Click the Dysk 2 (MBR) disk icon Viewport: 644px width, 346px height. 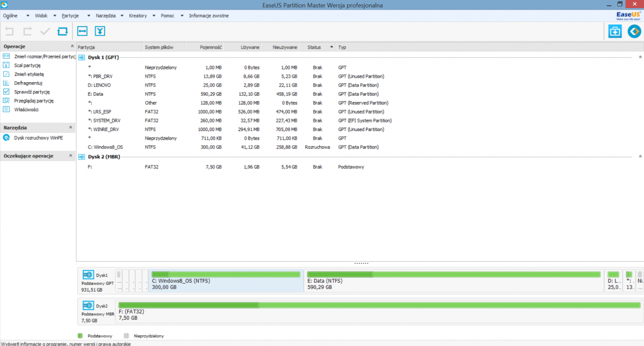[x=82, y=156]
